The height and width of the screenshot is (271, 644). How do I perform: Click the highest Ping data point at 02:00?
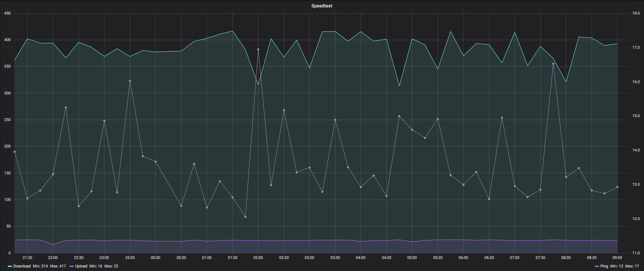click(258, 50)
